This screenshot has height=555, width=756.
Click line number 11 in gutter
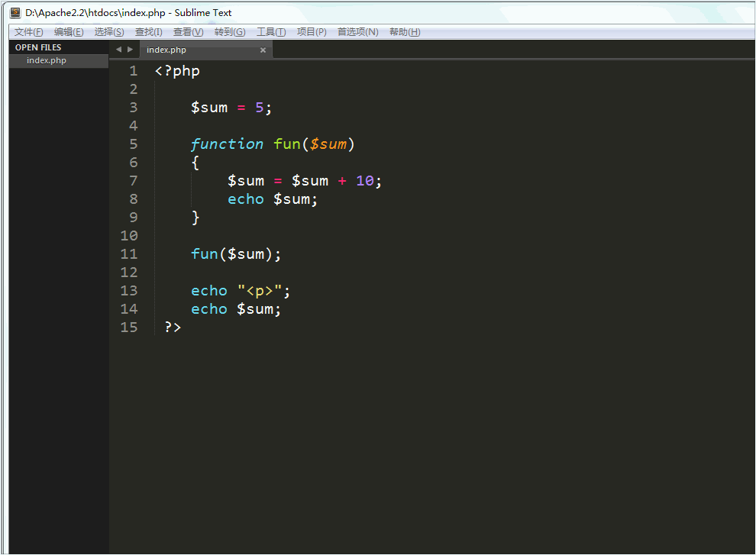tap(129, 254)
